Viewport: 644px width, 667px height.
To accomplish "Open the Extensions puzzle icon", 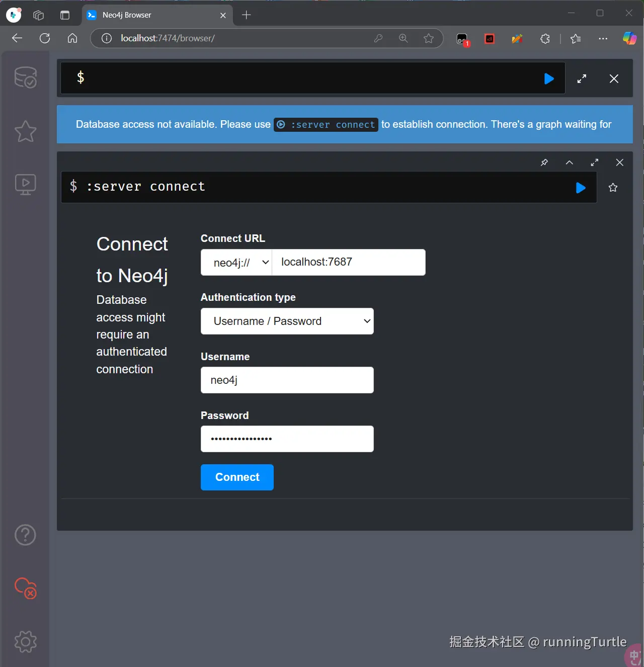I will point(545,39).
